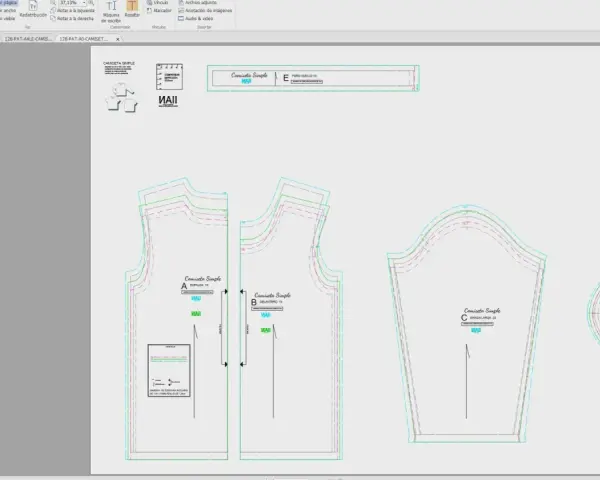Activate the Resaltar highlight tool

[132, 9]
